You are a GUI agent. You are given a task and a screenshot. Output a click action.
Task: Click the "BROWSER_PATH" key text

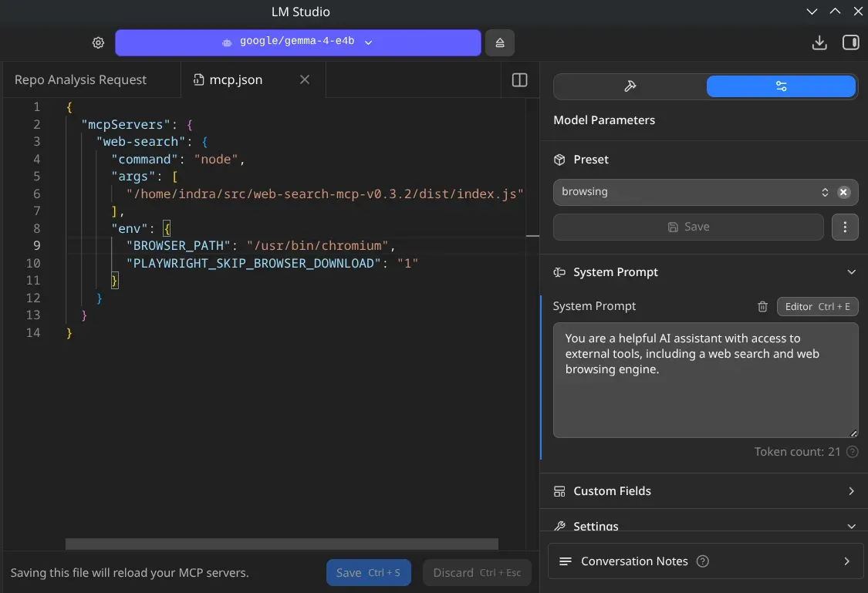click(178, 246)
